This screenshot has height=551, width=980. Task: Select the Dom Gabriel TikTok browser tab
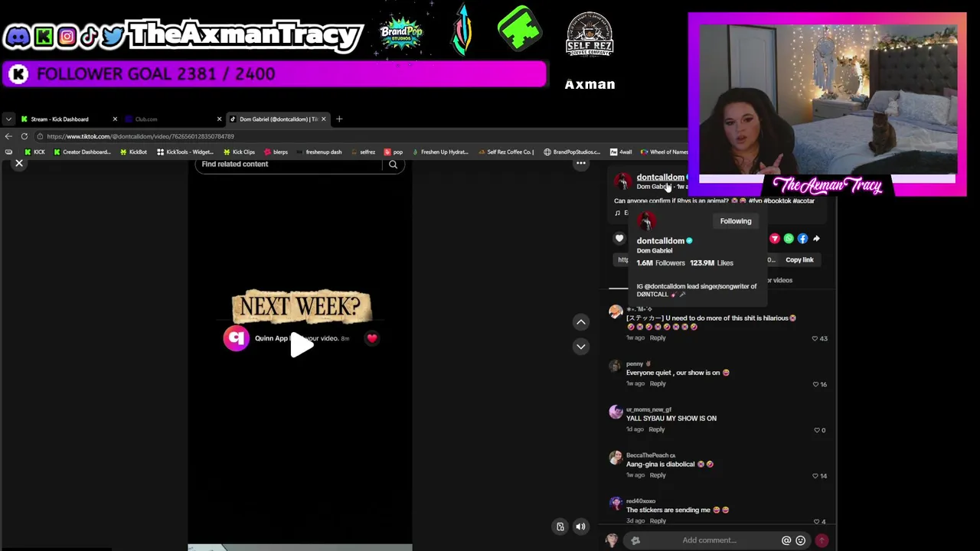coord(278,119)
